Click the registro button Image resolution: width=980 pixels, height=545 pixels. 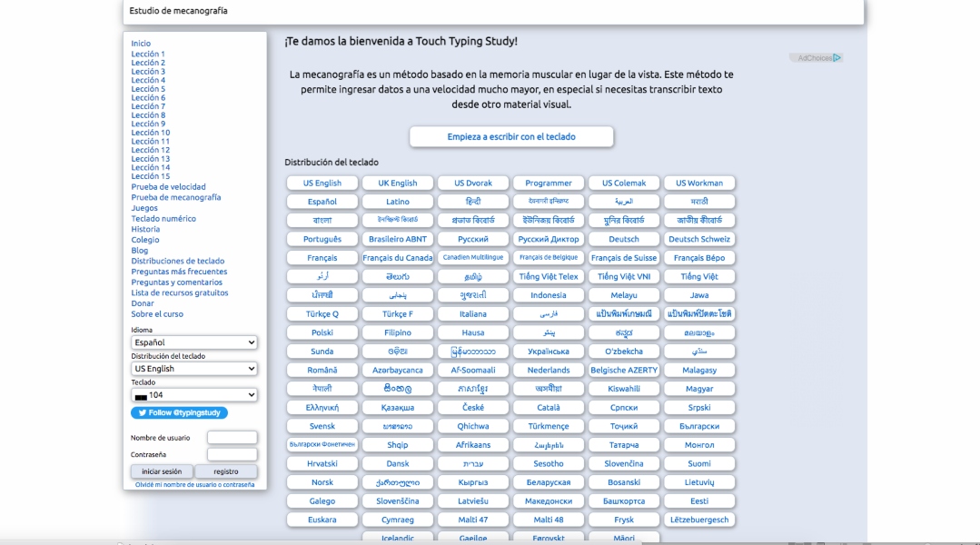point(225,471)
